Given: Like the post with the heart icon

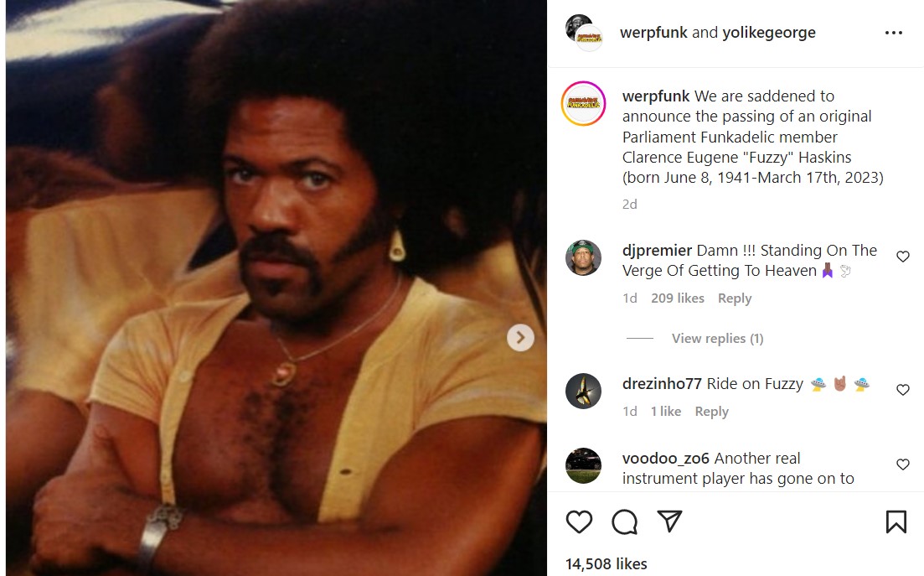Looking at the screenshot, I should pos(579,522).
